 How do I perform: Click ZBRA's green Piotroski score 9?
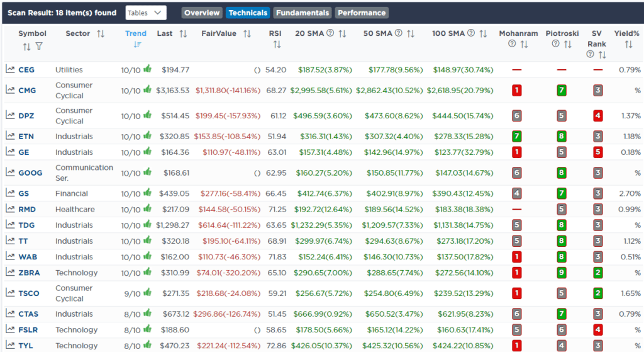tap(562, 273)
